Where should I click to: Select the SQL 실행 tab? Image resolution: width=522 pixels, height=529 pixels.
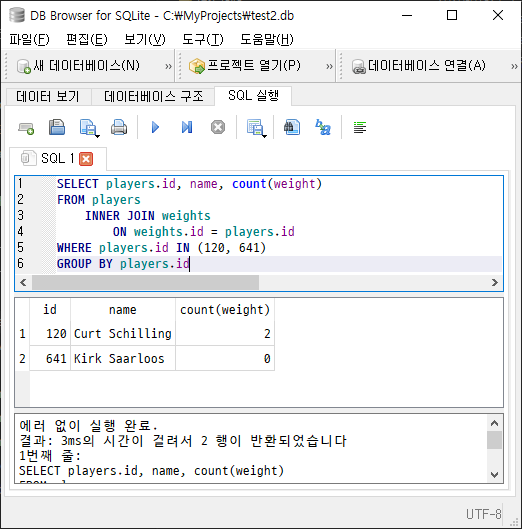(x=253, y=95)
